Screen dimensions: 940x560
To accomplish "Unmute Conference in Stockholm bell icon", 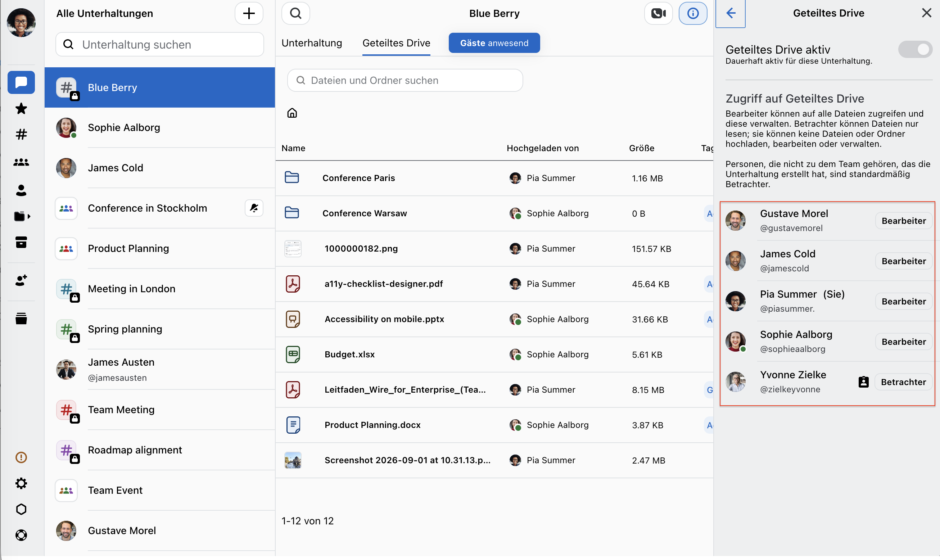I will coord(254,208).
